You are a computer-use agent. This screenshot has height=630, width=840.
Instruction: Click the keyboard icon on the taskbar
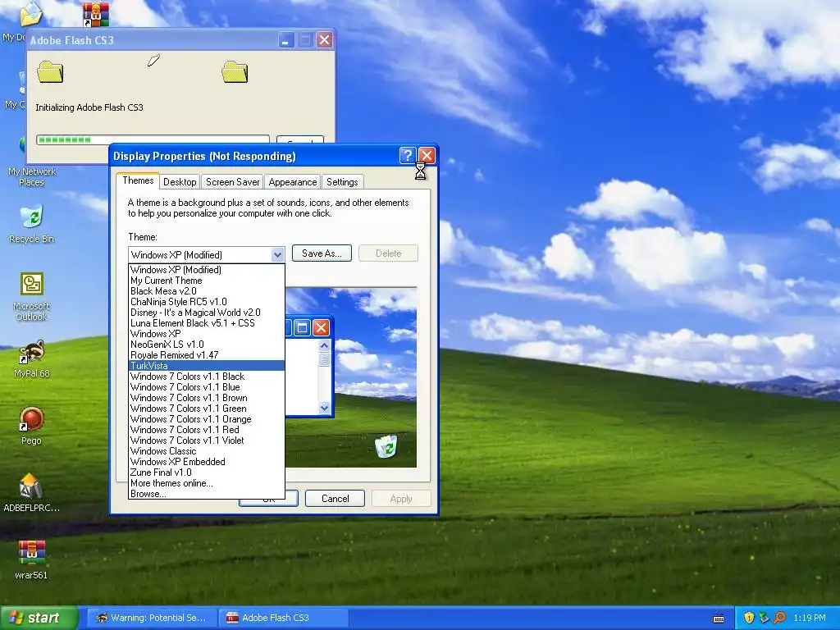pyautogui.click(x=719, y=619)
